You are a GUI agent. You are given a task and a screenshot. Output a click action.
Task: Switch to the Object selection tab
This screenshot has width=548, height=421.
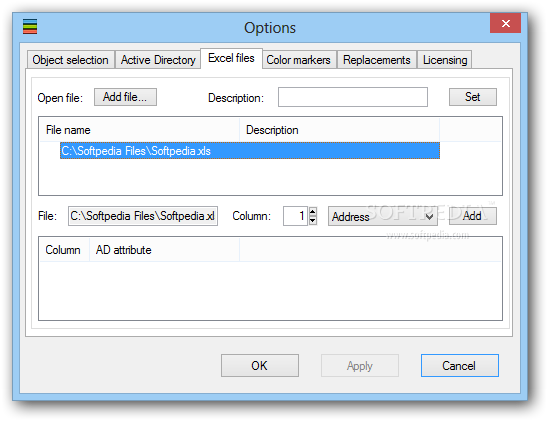[71, 60]
